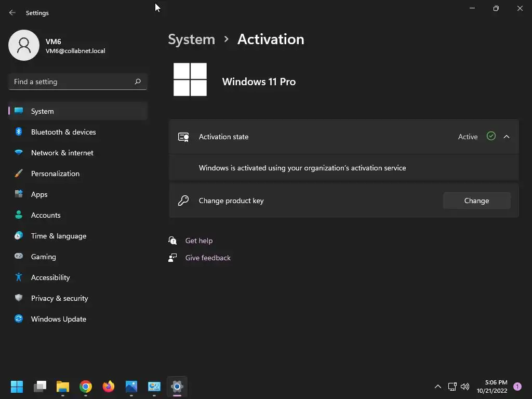Click the network icon in system tray
Viewport: 532px width, 399px height.
[x=453, y=387]
